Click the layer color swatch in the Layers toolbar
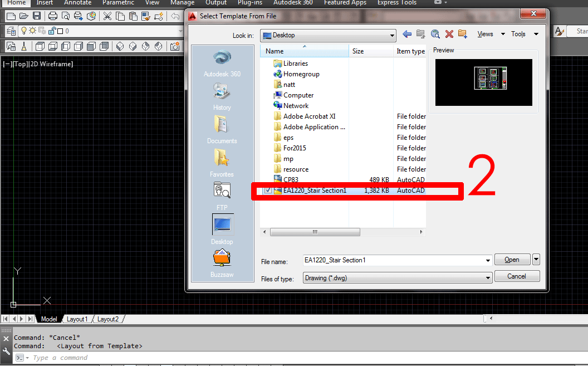The width and height of the screenshot is (588, 366). pyautogui.click(x=60, y=31)
